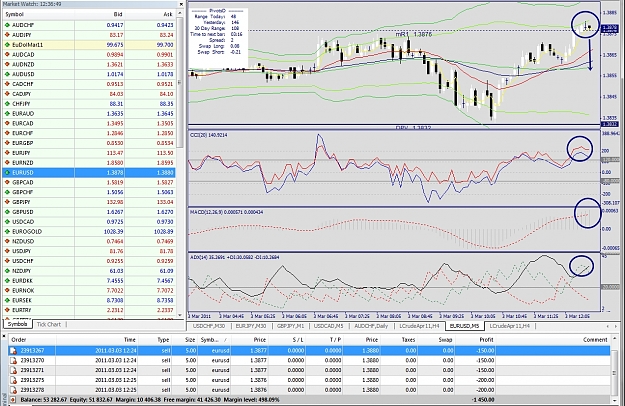Open the Tick Chart tab

(x=49, y=324)
